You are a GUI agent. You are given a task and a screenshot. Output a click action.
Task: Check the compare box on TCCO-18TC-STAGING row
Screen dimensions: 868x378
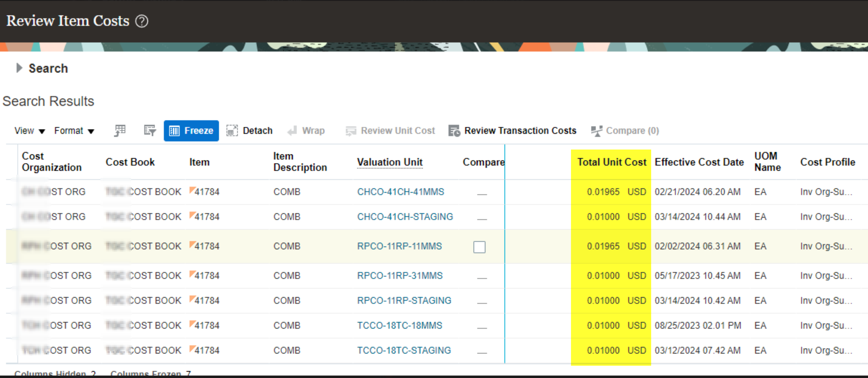482,351
